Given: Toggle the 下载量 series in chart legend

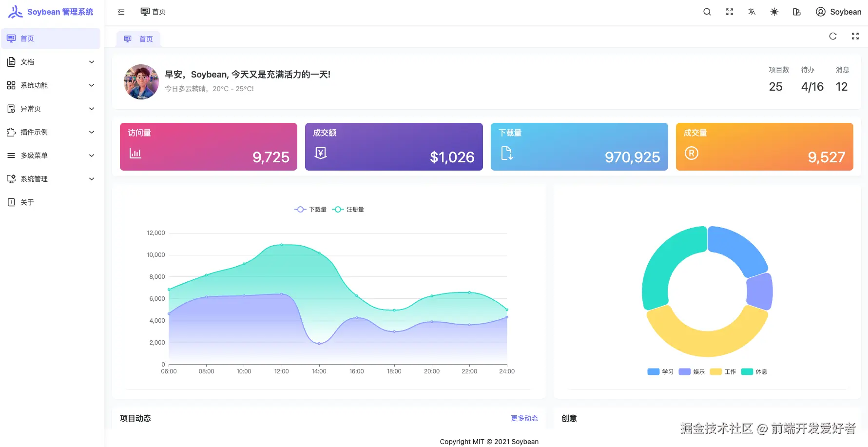Looking at the screenshot, I should point(310,210).
